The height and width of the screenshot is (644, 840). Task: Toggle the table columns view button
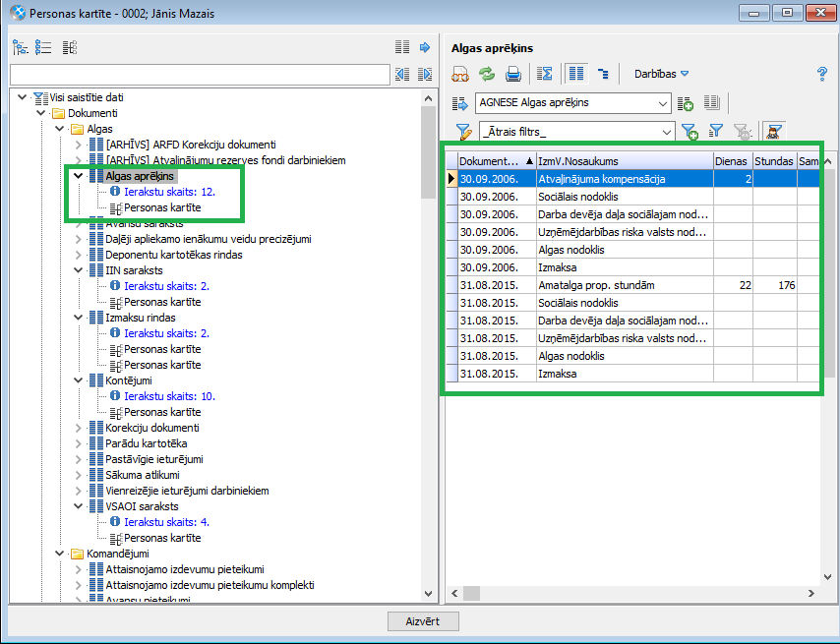[576, 74]
